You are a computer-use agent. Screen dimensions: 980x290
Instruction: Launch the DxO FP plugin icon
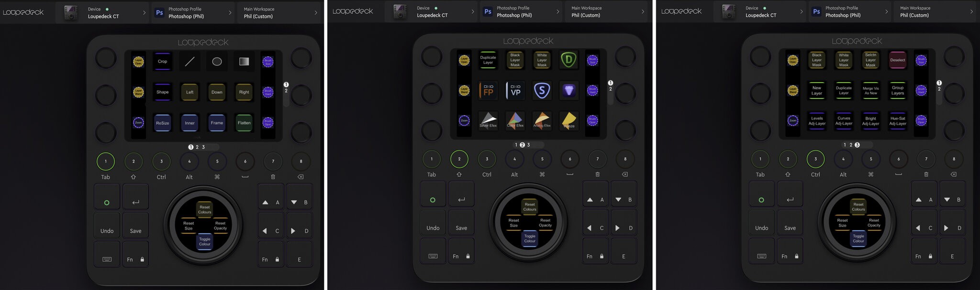(488, 90)
